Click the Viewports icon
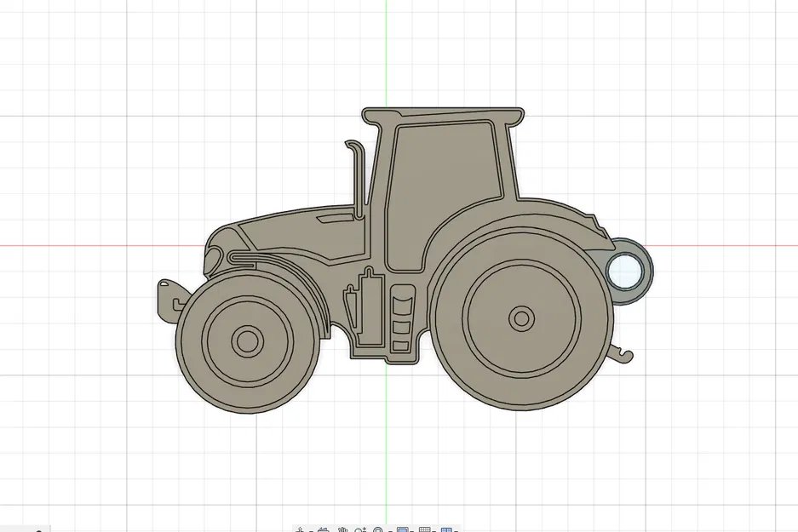798x532 pixels. pos(446,527)
